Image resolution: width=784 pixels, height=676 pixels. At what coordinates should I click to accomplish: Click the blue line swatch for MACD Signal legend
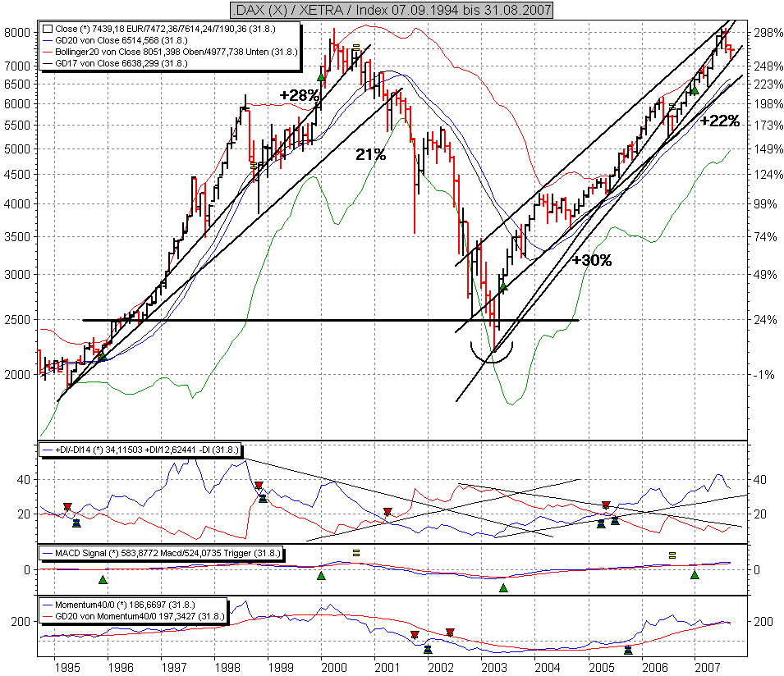pyautogui.click(x=48, y=554)
